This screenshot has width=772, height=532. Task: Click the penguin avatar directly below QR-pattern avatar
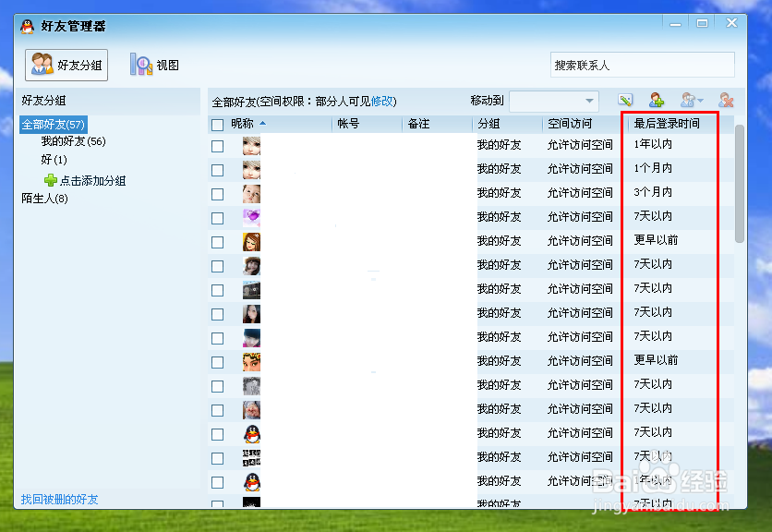251,482
